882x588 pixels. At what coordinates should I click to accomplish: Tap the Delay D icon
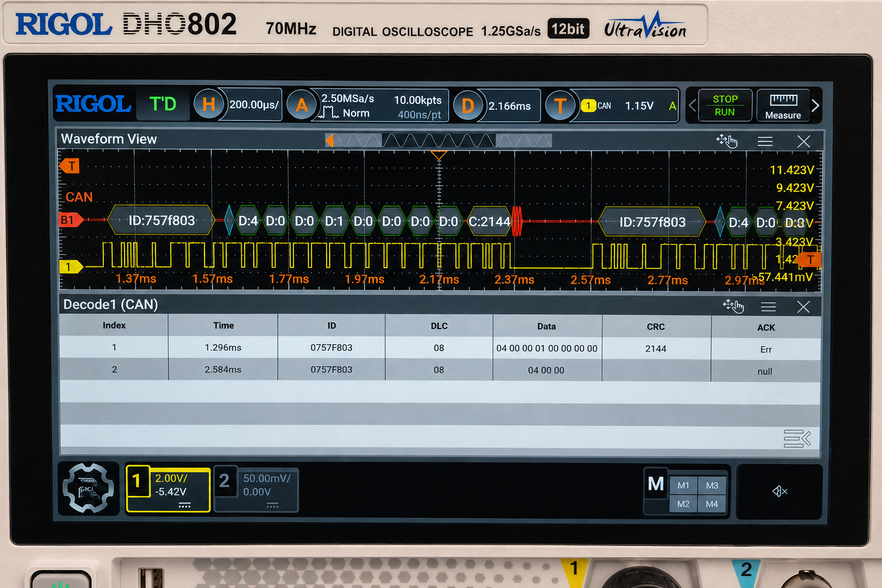(x=468, y=106)
